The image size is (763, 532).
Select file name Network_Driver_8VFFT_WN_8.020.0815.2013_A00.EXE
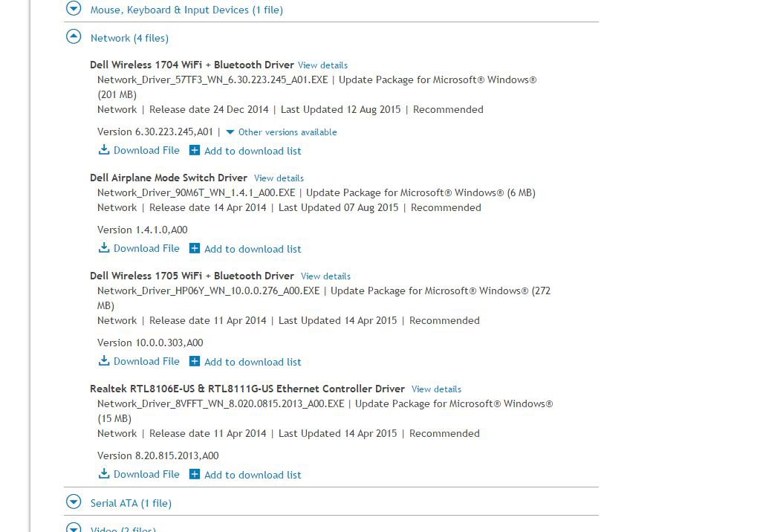[x=221, y=404]
